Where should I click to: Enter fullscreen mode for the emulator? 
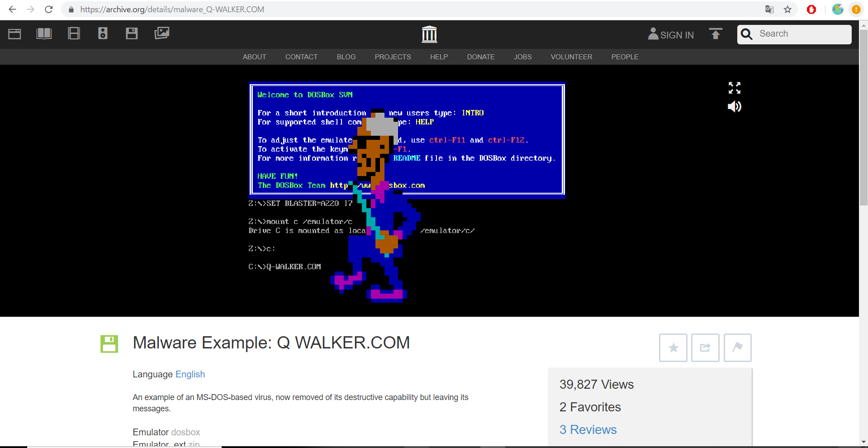point(735,88)
